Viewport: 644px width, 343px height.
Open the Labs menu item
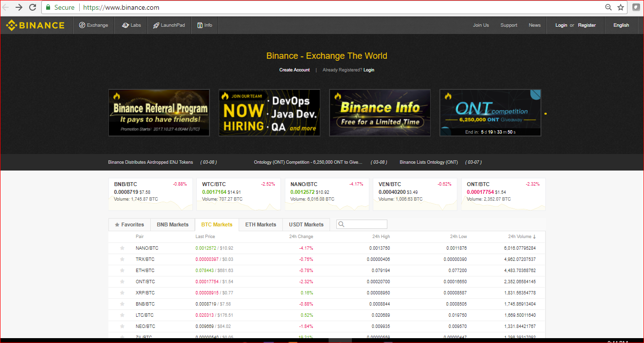click(131, 25)
